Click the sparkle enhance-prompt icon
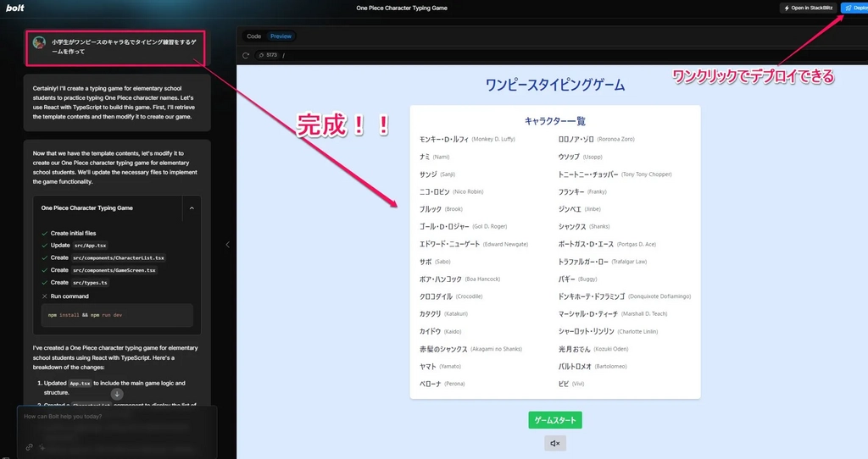The width and height of the screenshot is (868, 459). tap(42, 447)
